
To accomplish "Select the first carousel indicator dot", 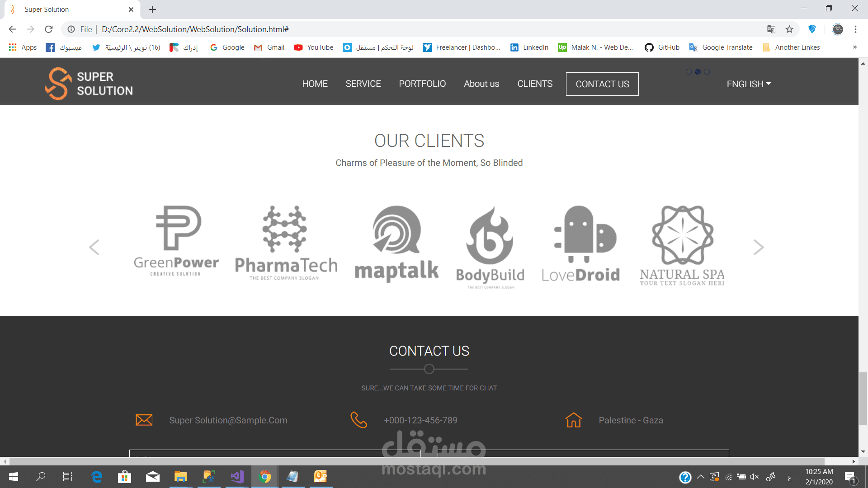I will pos(689,72).
